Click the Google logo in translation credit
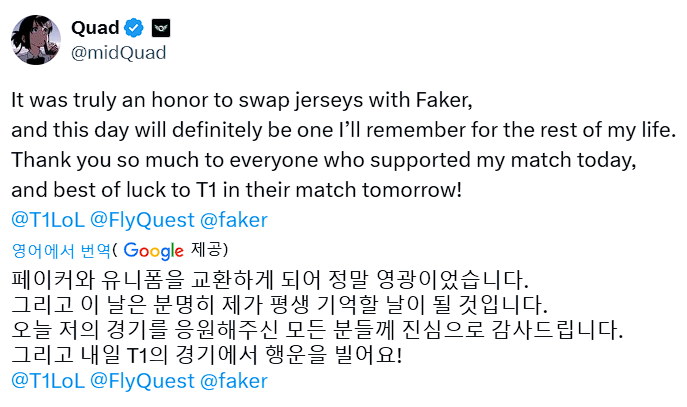 (x=154, y=250)
